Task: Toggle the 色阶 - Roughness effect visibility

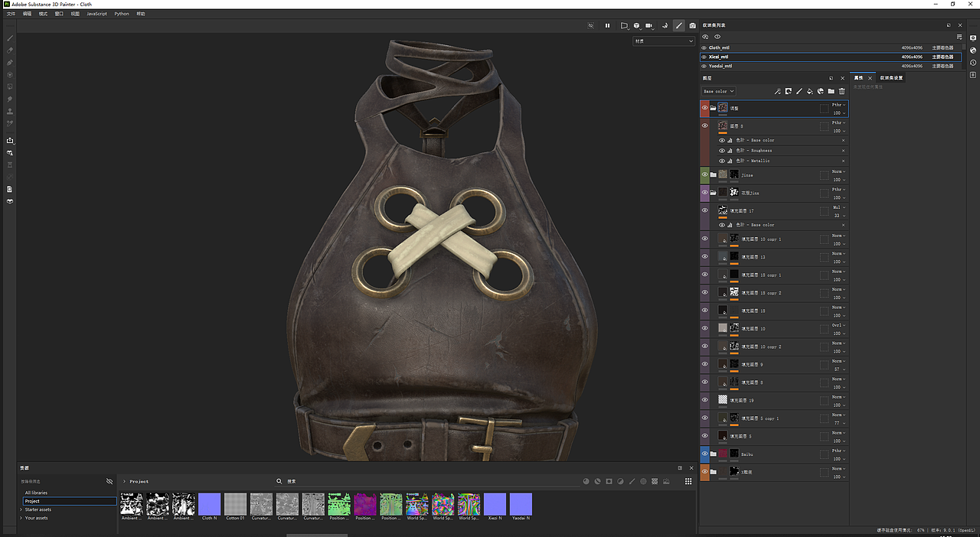Action: click(x=722, y=151)
